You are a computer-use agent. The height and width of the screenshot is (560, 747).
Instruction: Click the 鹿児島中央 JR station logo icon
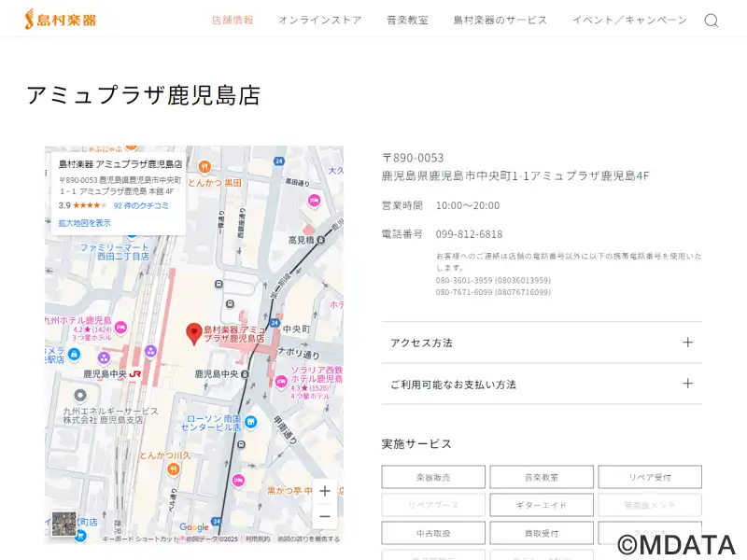(x=134, y=374)
